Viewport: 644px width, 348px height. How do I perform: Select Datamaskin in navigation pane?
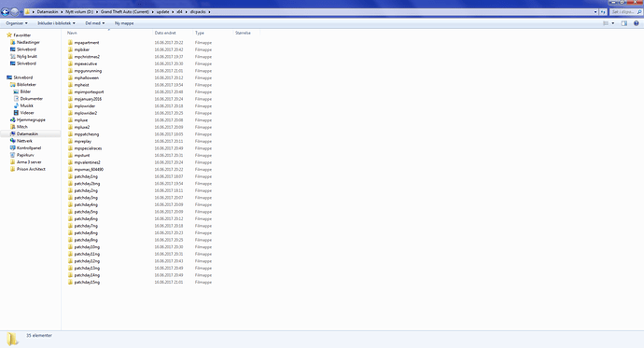(27, 133)
